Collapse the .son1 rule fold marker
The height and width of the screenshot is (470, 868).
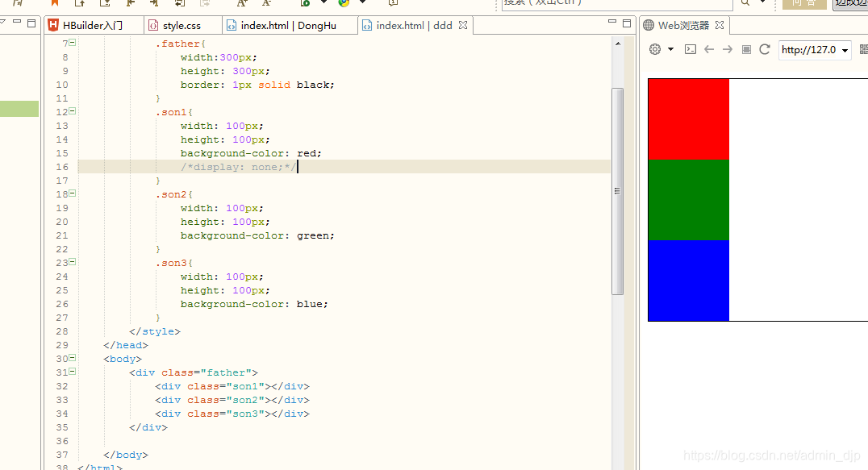click(x=73, y=111)
